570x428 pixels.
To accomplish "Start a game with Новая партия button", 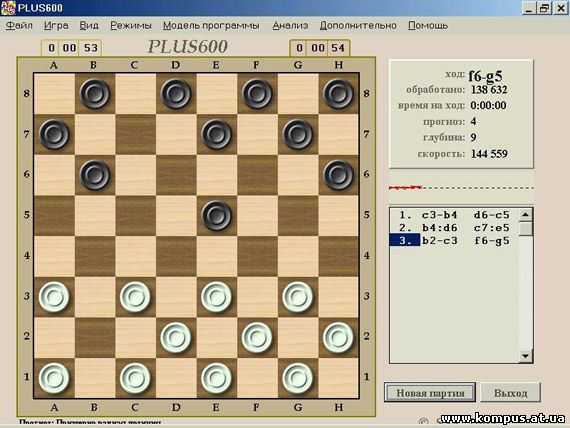I will (x=430, y=393).
